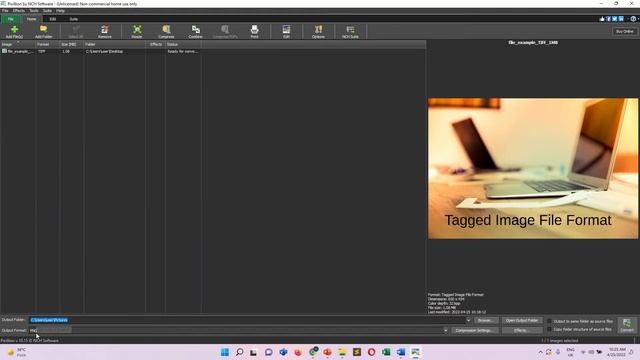Open the Compress tool
Image resolution: width=640 pixels, height=360 pixels.
click(166, 31)
